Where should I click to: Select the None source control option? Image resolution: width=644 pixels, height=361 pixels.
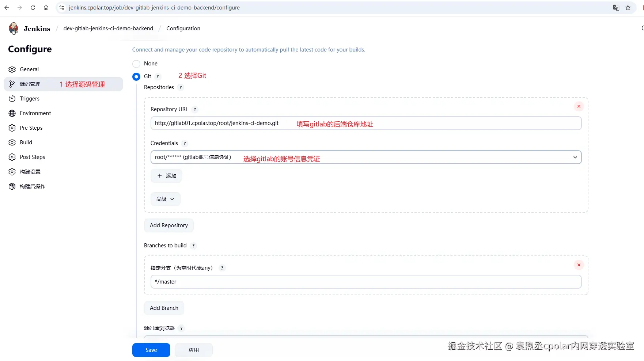(136, 64)
